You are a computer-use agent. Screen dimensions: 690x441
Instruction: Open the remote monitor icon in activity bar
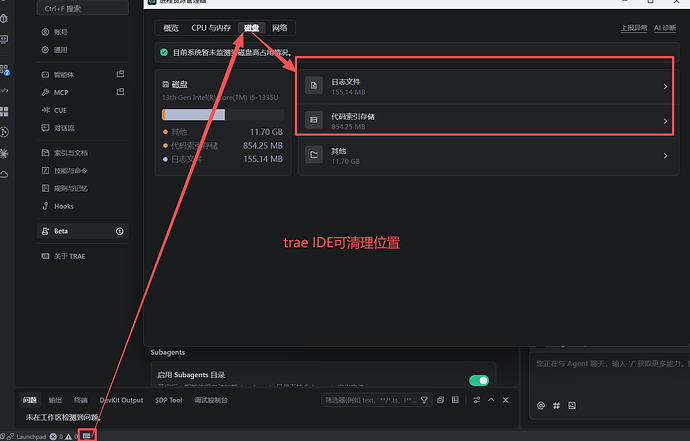[x=4, y=40]
